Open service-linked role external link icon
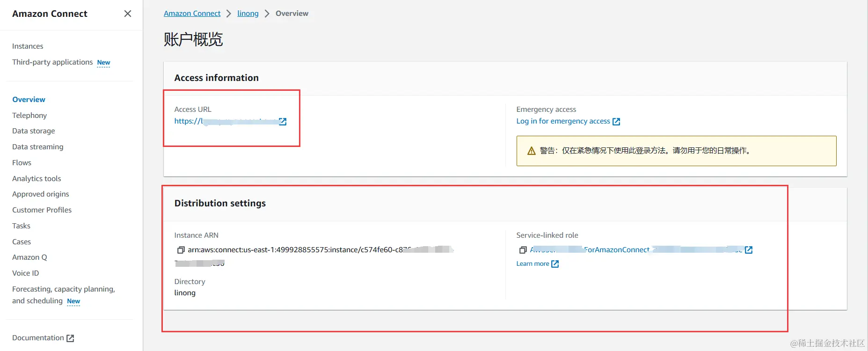The width and height of the screenshot is (868, 351). point(749,250)
